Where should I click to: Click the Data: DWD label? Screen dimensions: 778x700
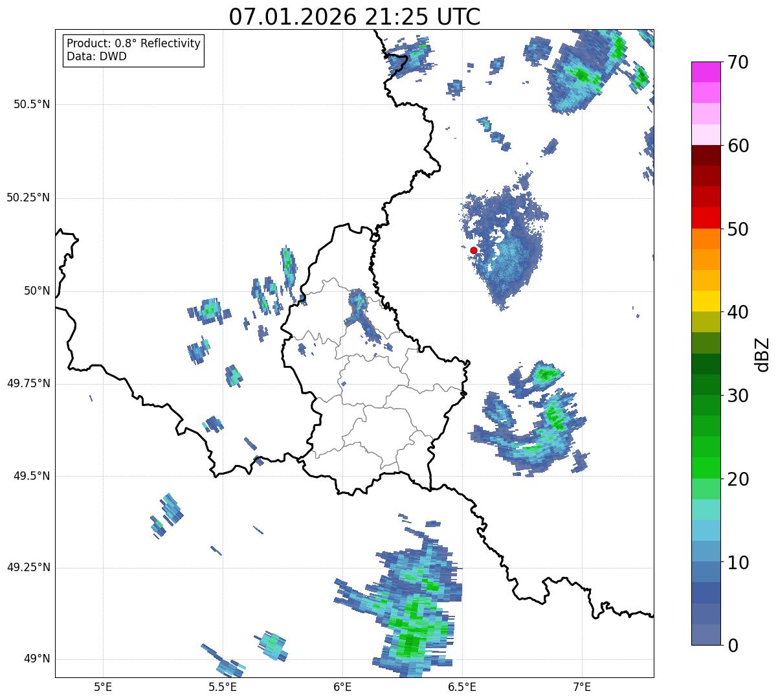pos(96,56)
